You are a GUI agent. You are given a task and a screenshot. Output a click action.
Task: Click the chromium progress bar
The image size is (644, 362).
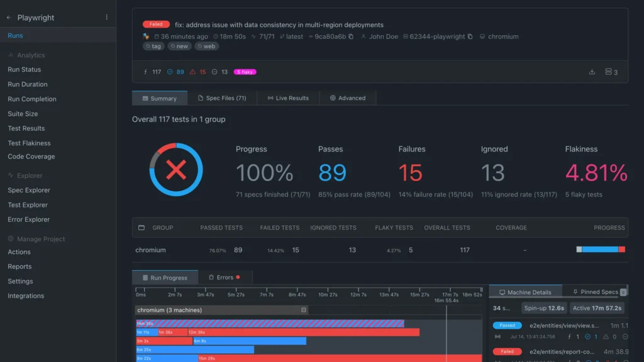tap(600, 250)
